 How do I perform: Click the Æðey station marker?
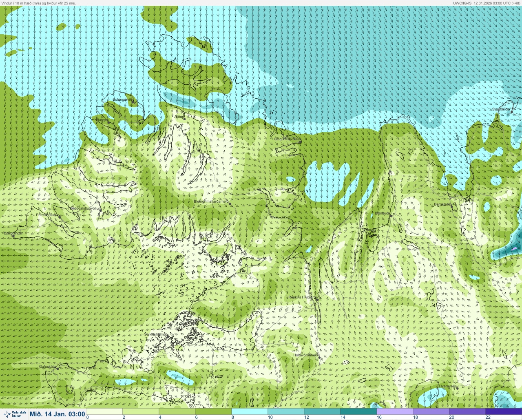[184, 119]
